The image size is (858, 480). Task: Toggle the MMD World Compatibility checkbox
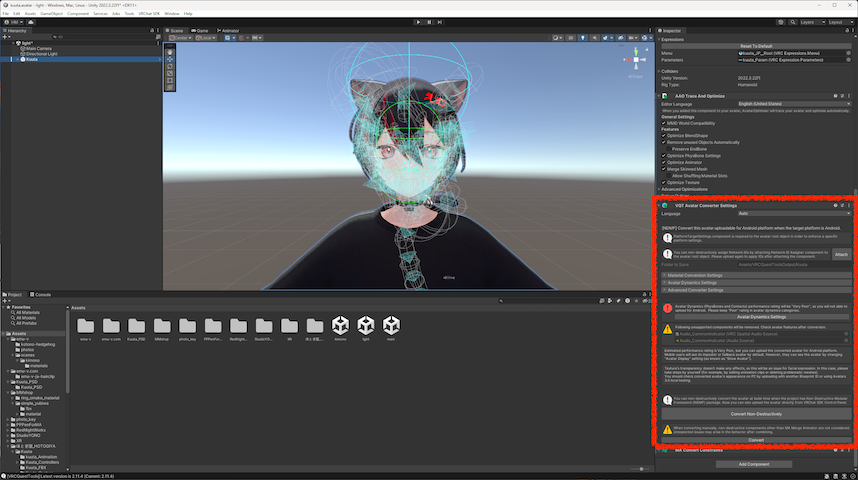pyautogui.click(x=663, y=122)
